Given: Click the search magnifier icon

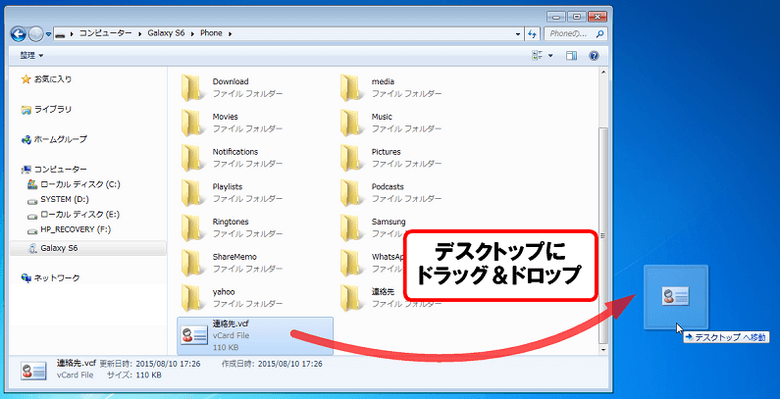Looking at the screenshot, I should (599, 34).
